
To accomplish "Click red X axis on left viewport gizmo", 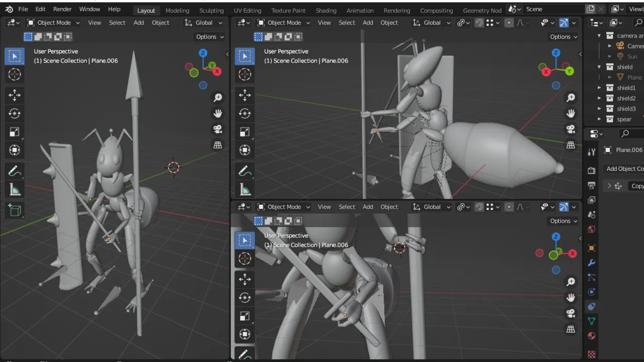I will [217, 71].
